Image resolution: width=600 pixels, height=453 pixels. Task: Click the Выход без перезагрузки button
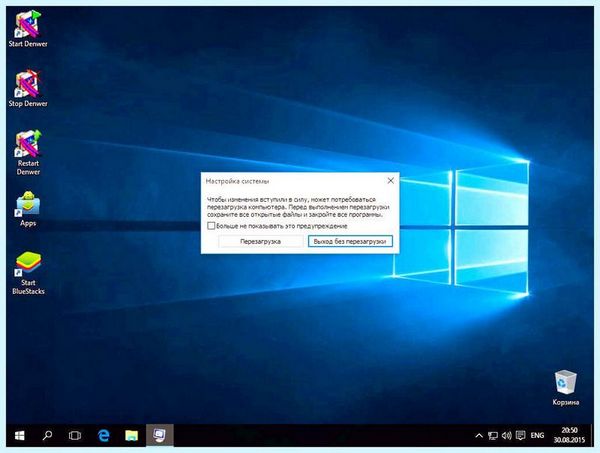350,241
